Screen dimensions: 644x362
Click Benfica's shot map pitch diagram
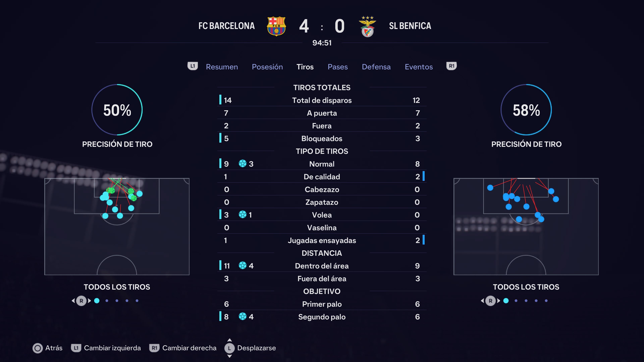526,226
